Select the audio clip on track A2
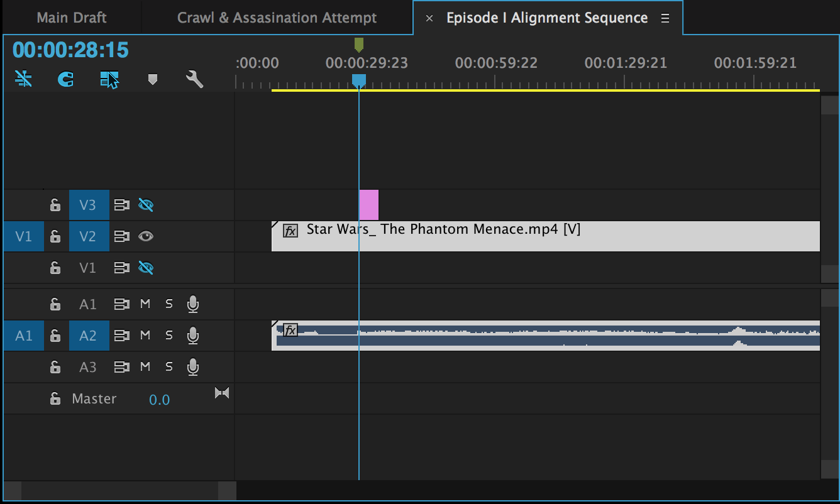The height and width of the screenshot is (504, 840). [546, 336]
